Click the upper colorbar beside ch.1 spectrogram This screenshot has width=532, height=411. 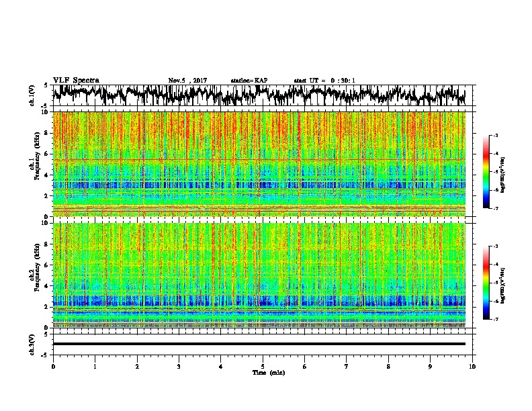(486, 172)
